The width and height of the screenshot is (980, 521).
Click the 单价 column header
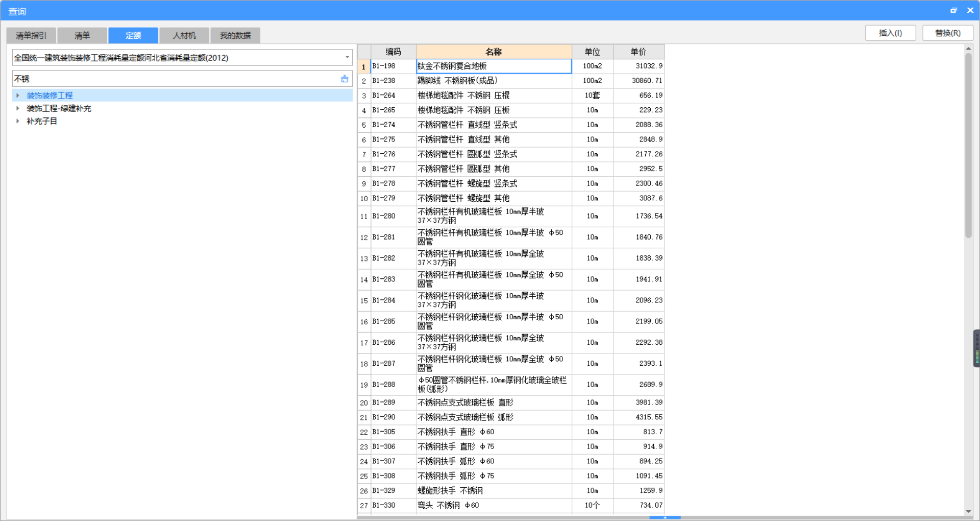click(639, 52)
